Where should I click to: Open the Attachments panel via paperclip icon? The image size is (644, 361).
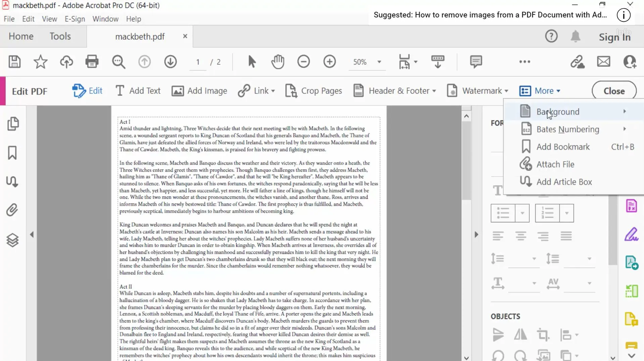tap(12, 210)
